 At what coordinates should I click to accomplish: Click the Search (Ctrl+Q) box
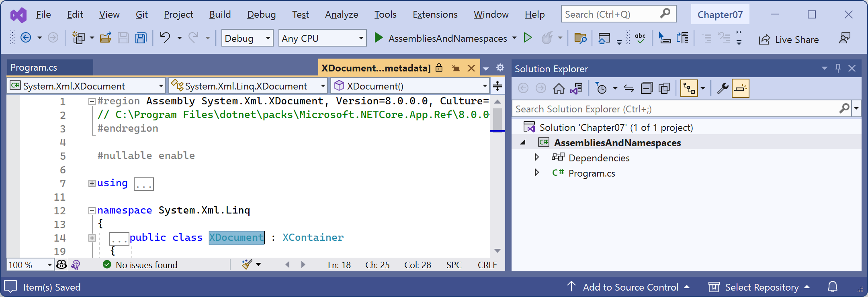click(x=619, y=14)
